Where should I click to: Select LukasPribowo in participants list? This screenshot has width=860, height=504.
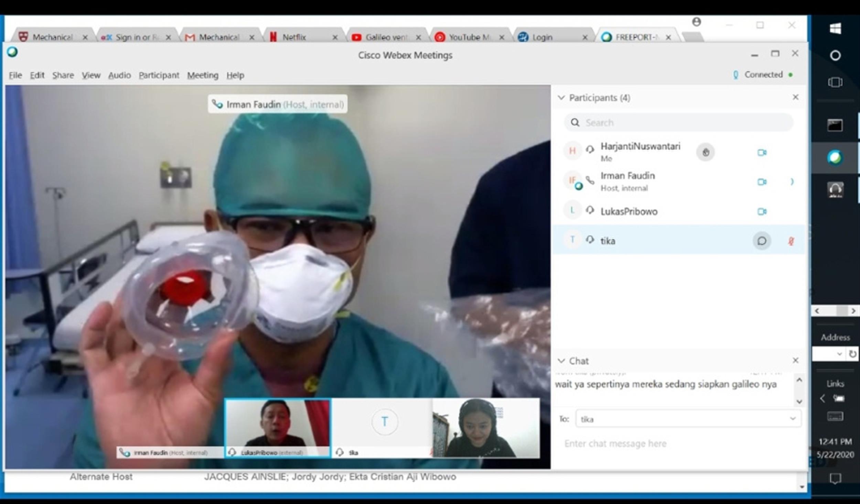[x=678, y=211]
